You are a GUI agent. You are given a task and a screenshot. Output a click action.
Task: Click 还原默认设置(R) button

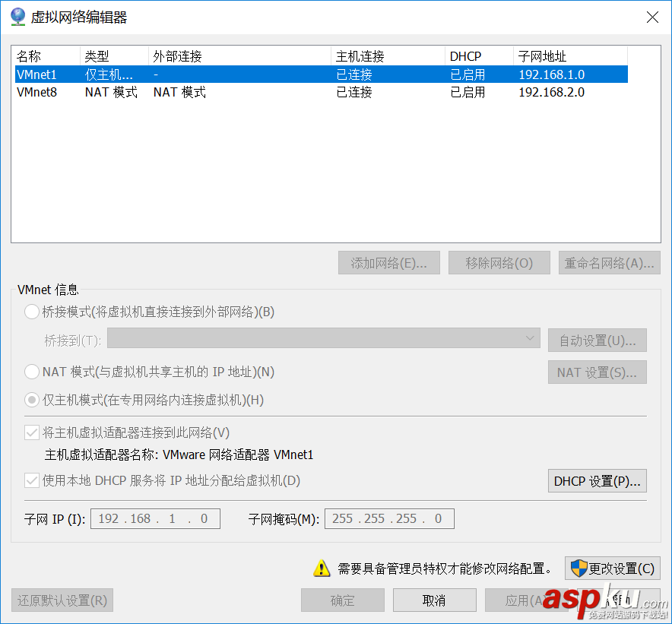pyautogui.click(x=62, y=600)
